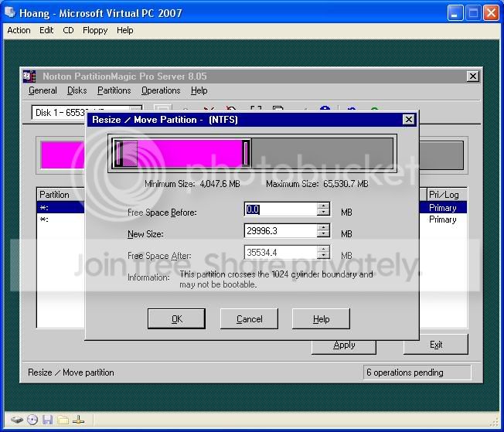Confirm resize with the OK button
504x432 pixels.
click(x=176, y=319)
